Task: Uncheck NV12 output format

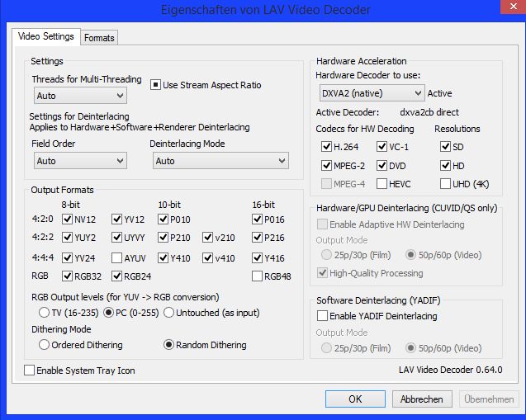Action: [68, 219]
